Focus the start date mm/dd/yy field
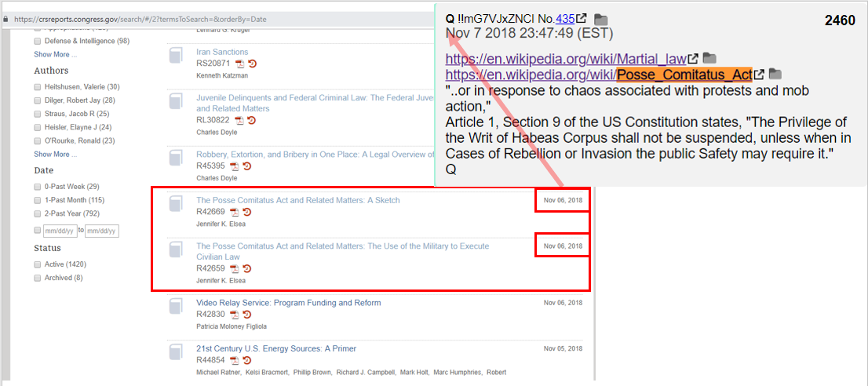The width and height of the screenshot is (868, 386). coord(60,231)
